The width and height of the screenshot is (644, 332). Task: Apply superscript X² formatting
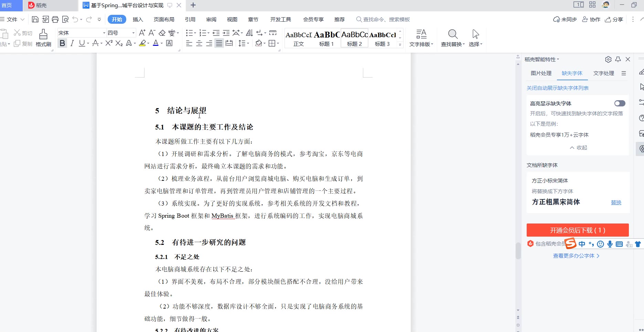point(109,43)
